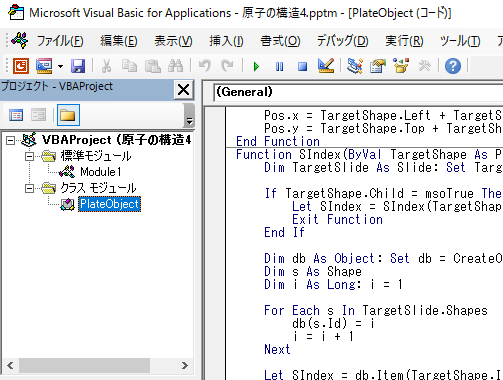
Task: Select the 標準モジュール folder item
Action: pos(96,156)
